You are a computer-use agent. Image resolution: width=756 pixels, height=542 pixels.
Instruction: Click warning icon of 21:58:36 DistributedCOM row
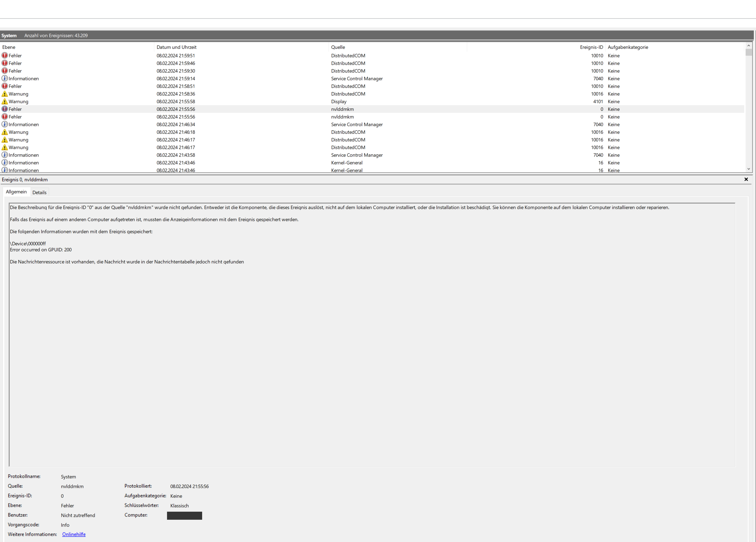(5, 94)
